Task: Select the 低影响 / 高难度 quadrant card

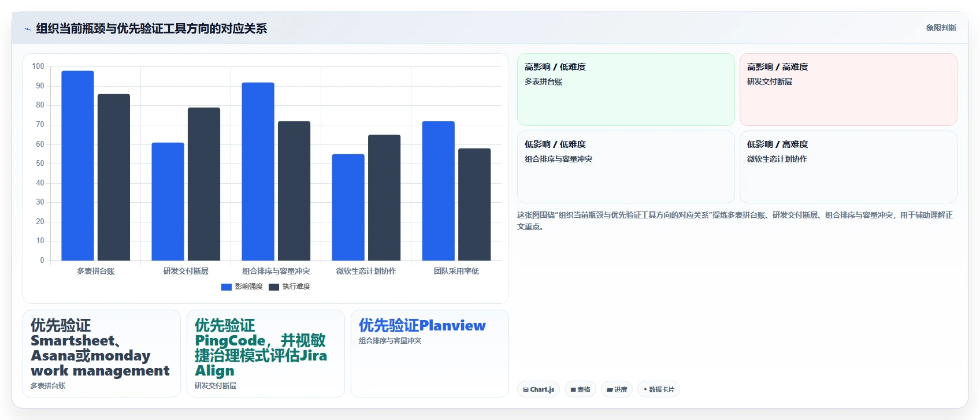Action: coord(848,167)
